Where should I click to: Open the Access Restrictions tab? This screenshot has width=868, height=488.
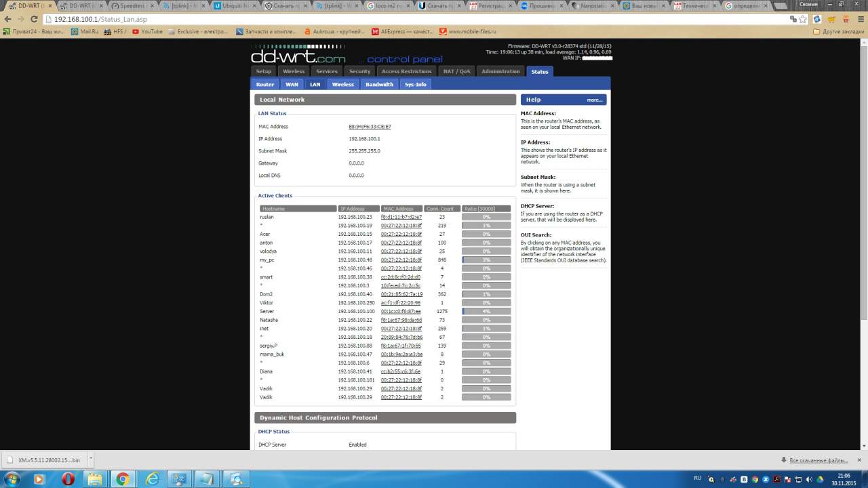[x=407, y=71]
